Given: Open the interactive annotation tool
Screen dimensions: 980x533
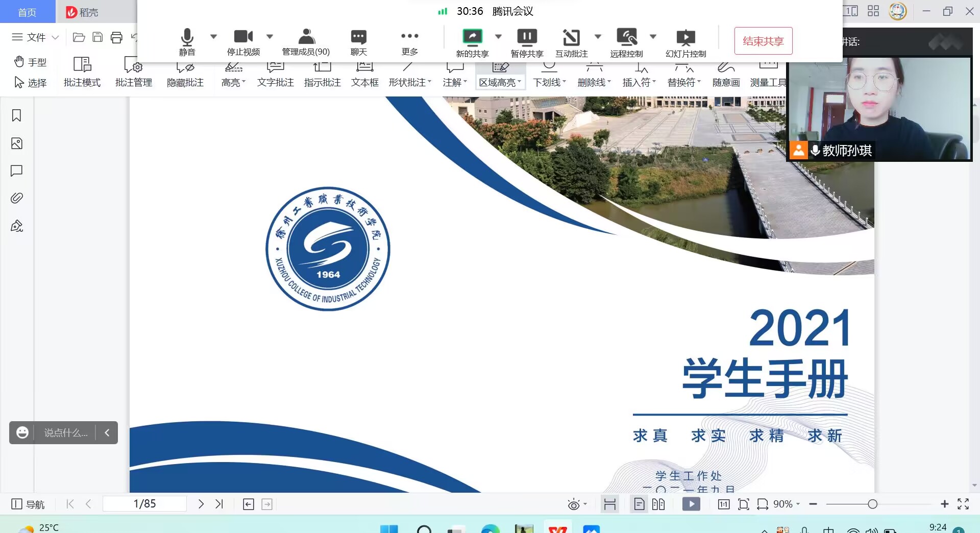Looking at the screenshot, I should click(571, 42).
